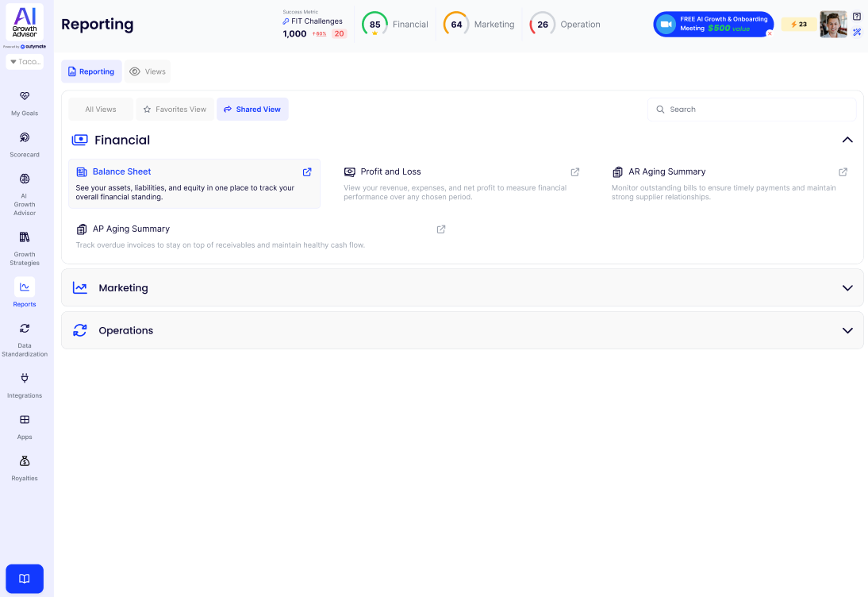Open Royalties money bag icon
868x597 pixels.
(x=25, y=461)
